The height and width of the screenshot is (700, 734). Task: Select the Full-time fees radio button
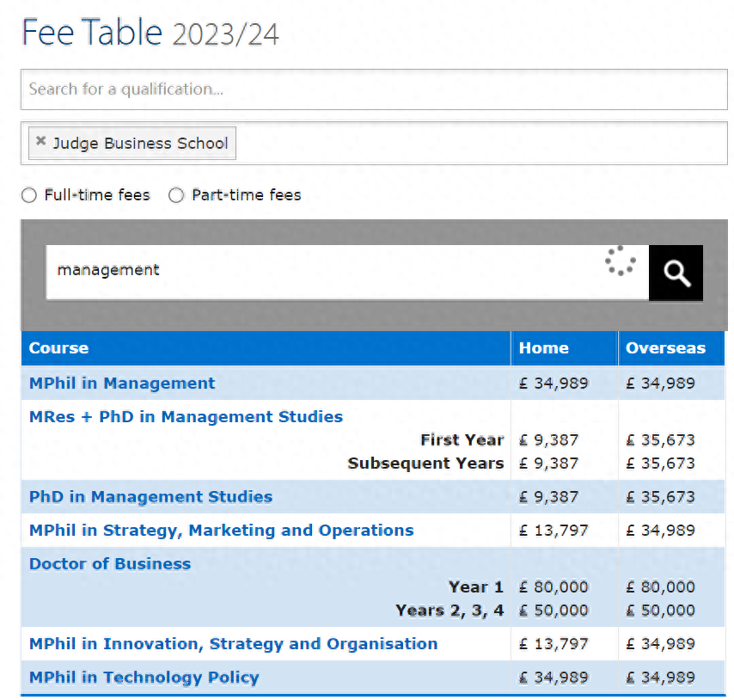click(x=29, y=195)
